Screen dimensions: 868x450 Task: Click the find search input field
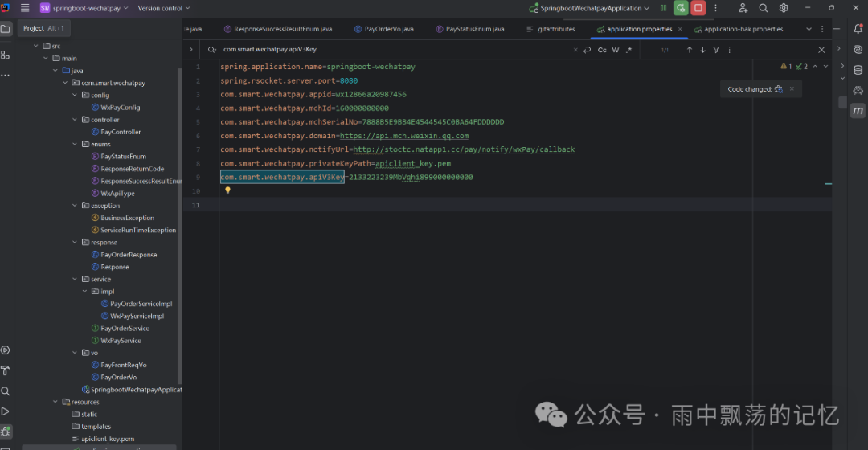click(x=386, y=50)
